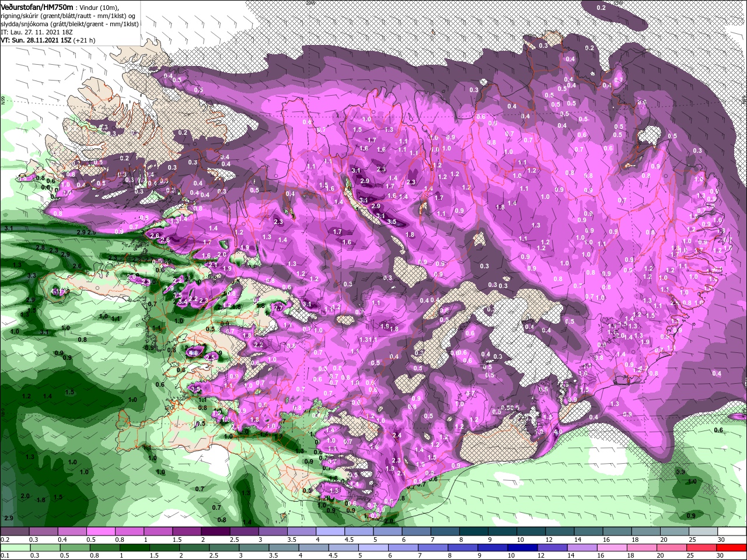Click the pale green 0.1 rain legend swatch
Screen dimensions: 747x560
(x=15, y=548)
